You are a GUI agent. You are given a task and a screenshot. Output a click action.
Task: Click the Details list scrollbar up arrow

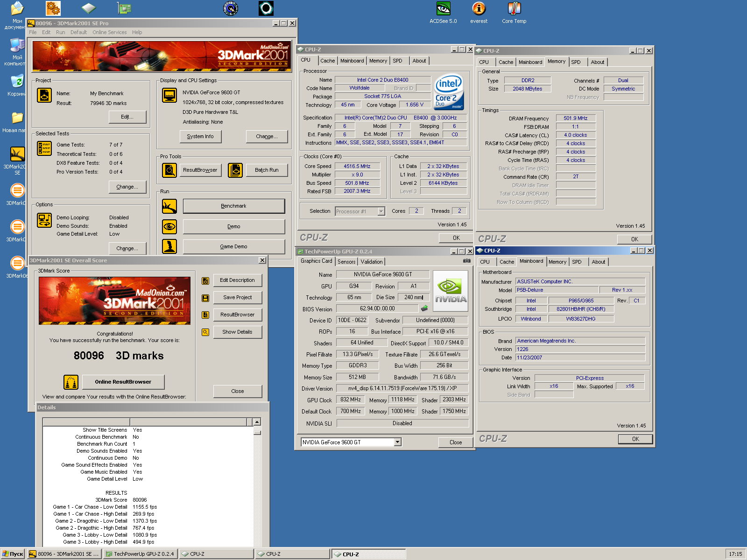257,422
